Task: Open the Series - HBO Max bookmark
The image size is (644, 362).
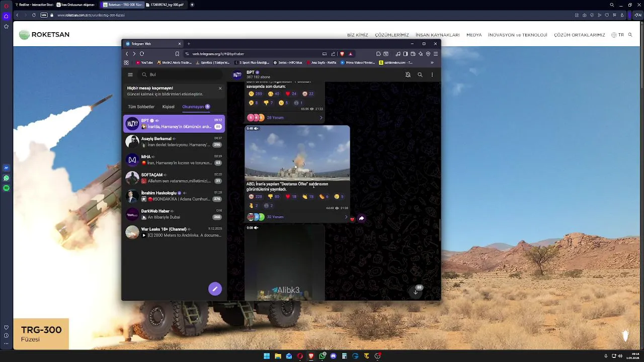Action: [x=288, y=63]
